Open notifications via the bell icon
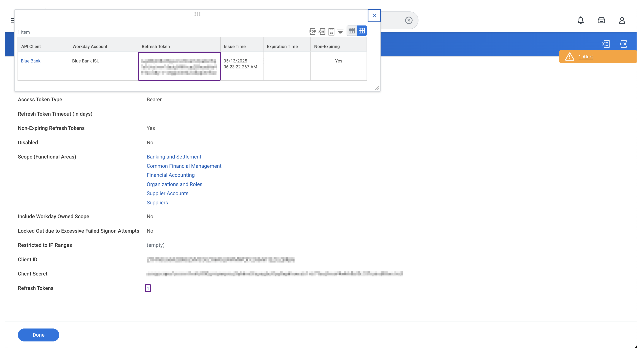 coord(581,20)
